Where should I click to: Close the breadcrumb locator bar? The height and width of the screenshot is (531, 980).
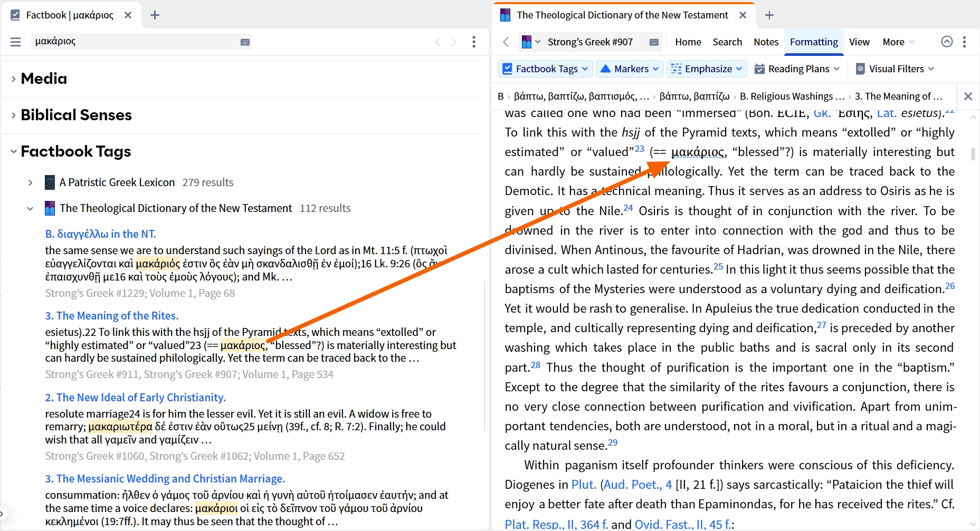(968, 96)
